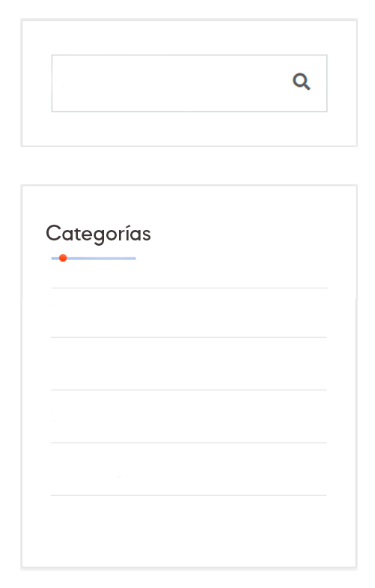The height and width of the screenshot is (588, 375).
Task: Click the Categorías heading
Action: 98,234
